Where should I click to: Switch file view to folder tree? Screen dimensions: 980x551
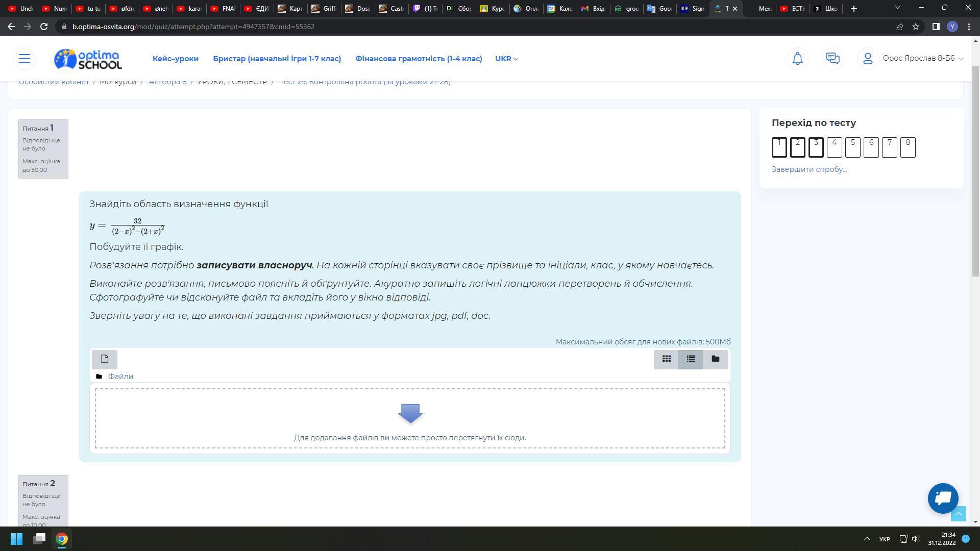pos(715,359)
